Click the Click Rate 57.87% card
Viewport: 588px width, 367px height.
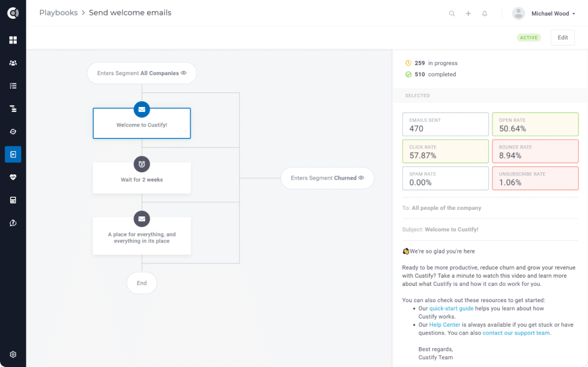446,152
